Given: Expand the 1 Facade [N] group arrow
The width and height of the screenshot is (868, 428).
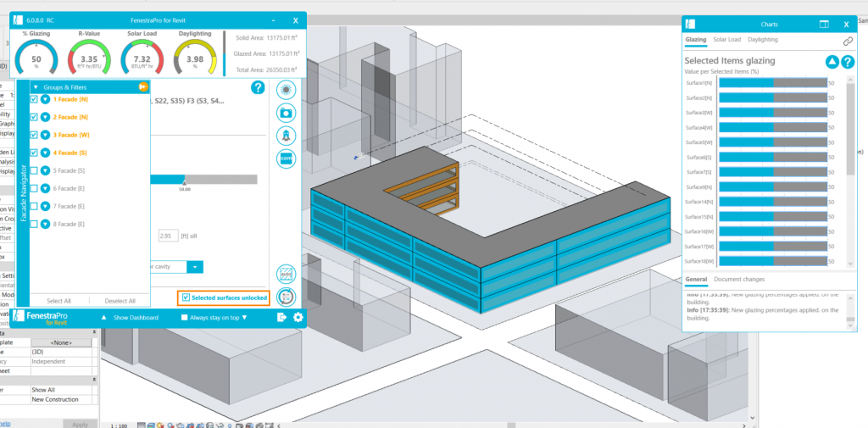Looking at the screenshot, I should [x=46, y=100].
